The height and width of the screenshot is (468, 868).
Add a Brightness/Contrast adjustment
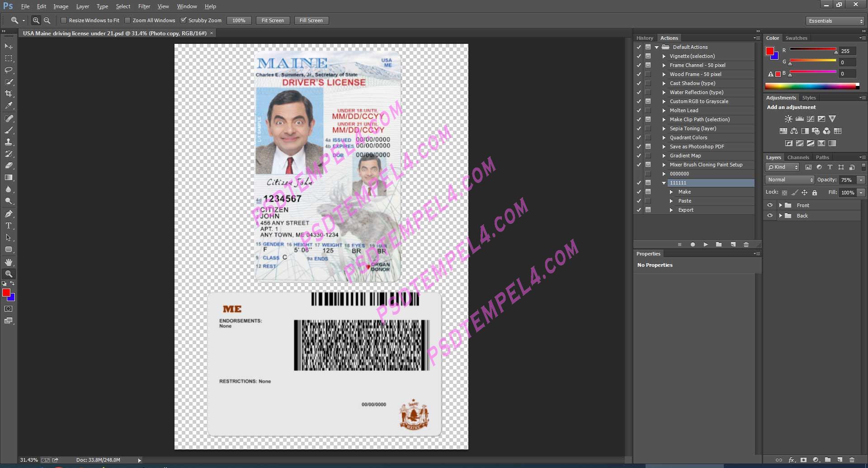[x=788, y=118]
